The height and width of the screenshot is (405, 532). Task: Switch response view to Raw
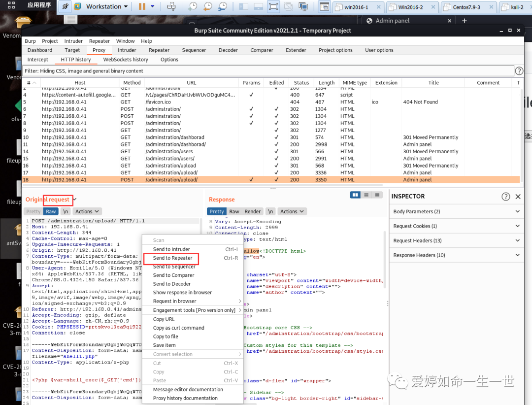[x=234, y=211]
